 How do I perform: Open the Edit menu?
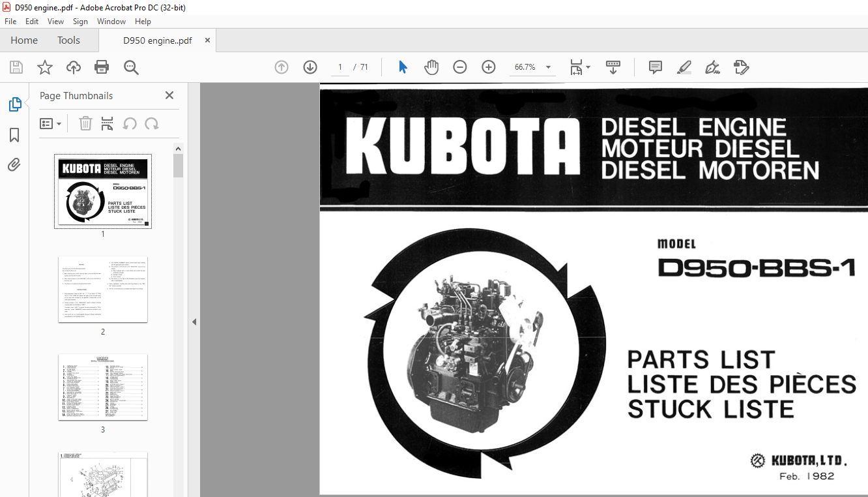pyautogui.click(x=31, y=22)
